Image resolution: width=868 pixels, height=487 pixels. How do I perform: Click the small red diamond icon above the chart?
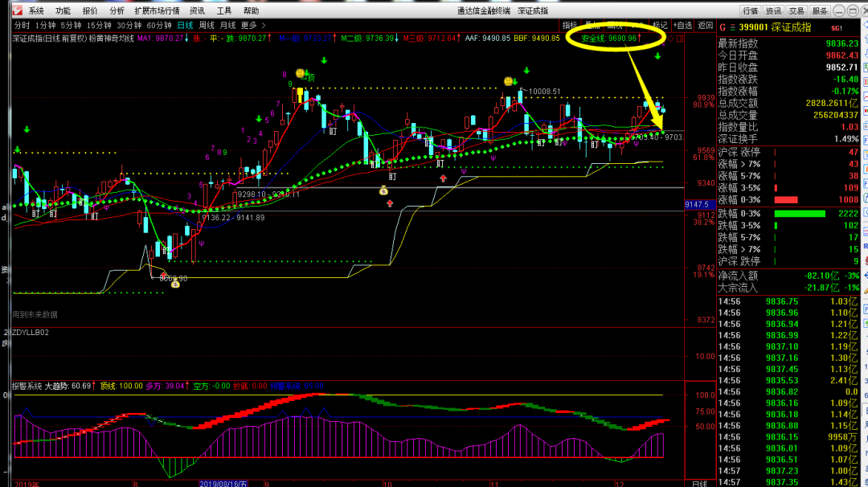click(x=671, y=39)
